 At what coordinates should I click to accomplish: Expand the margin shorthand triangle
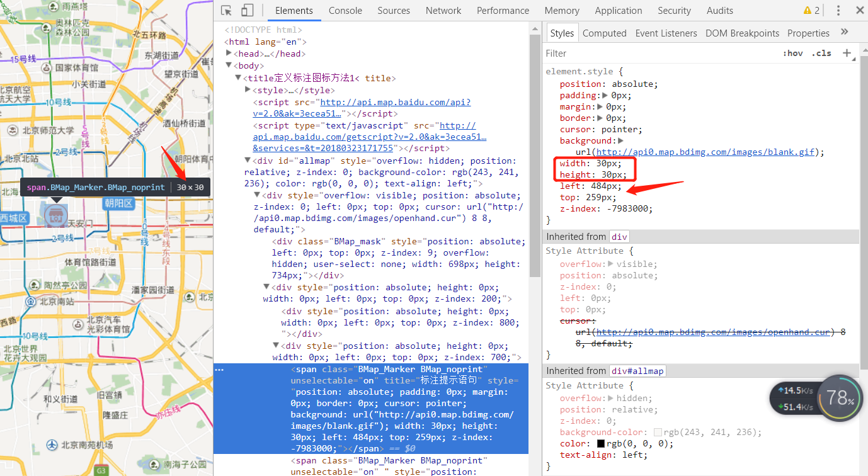coord(600,106)
